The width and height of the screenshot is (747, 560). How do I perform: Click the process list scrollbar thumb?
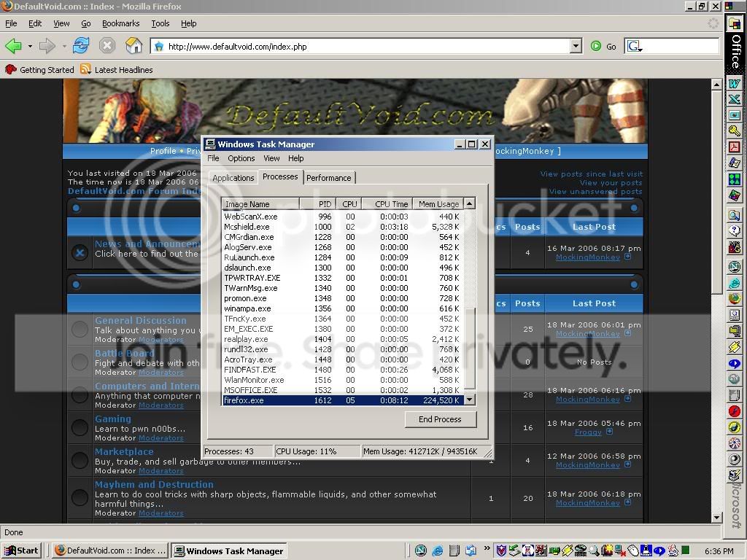(470, 349)
